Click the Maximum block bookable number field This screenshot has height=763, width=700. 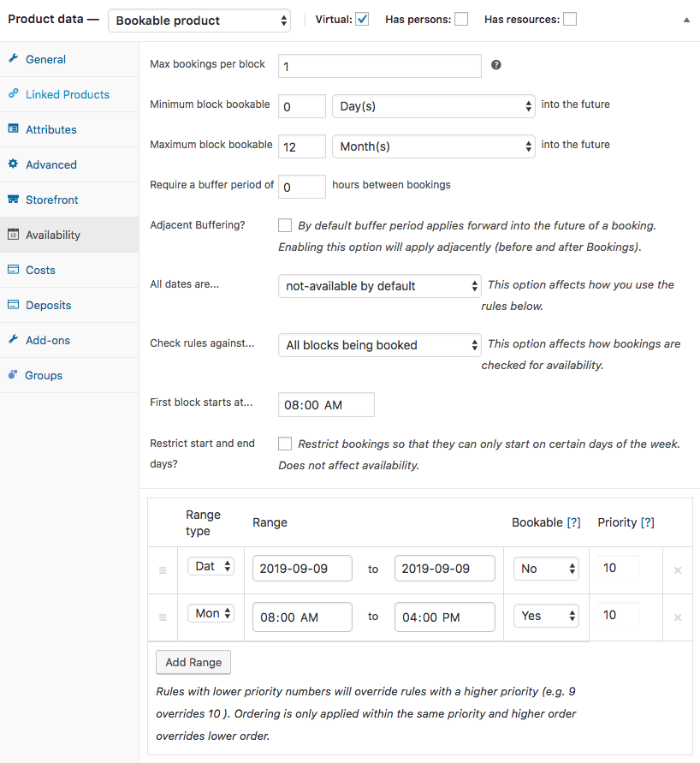(302, 146)
